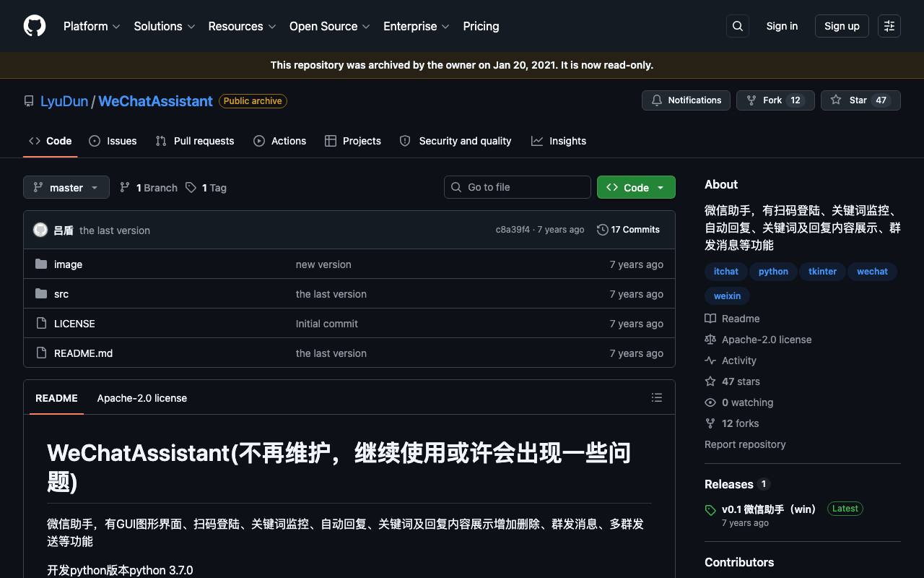Viewport: 924px width, 578px height.
Task: Select the python topic tag
Action: point(773,272)
